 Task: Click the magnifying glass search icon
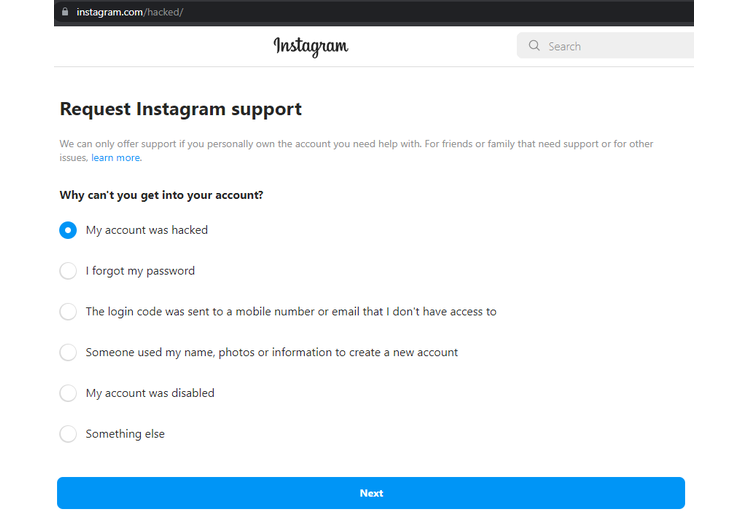pos(534,46)
